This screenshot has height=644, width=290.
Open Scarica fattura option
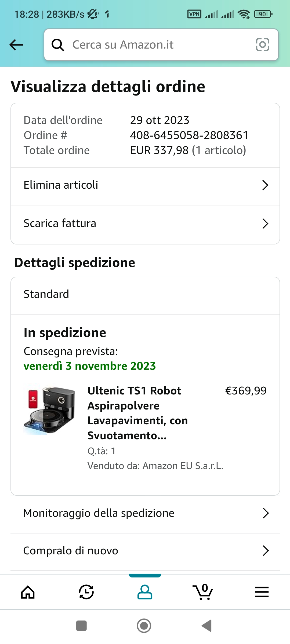pyautogui.click(x=60, y=224)
